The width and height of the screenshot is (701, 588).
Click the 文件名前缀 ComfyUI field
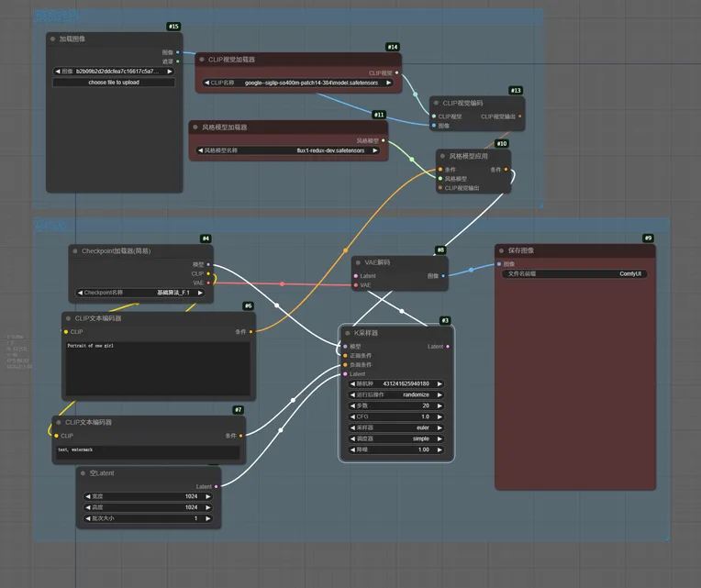576,273
